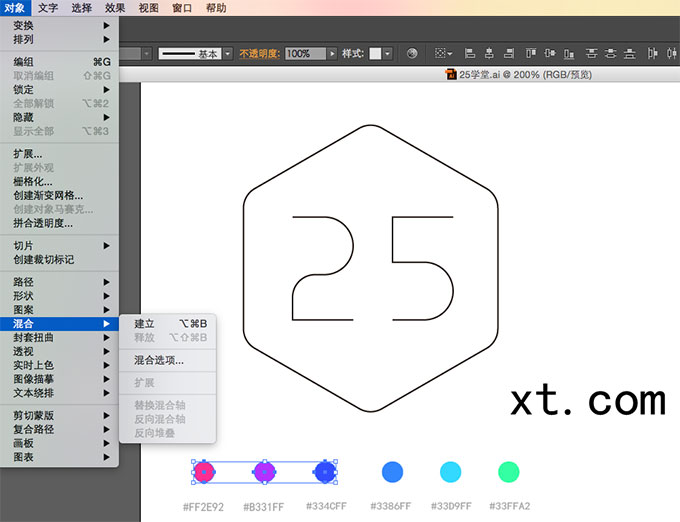The height and width of the screenshot is (522, 680).
Task: Open the 对象 menu in menu bar
Action: point(15,8)
